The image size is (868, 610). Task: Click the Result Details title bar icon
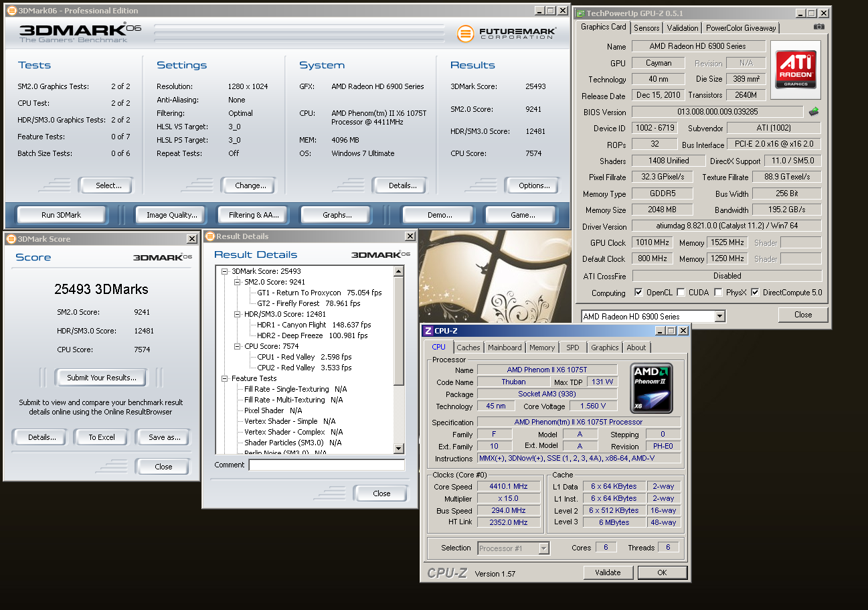pyautogui.click(x=210, y=236)
